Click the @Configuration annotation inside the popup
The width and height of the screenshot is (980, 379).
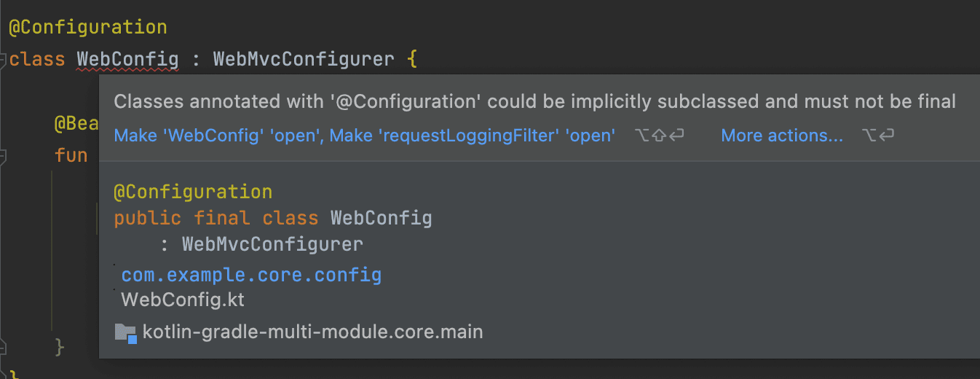click(193, 192)
